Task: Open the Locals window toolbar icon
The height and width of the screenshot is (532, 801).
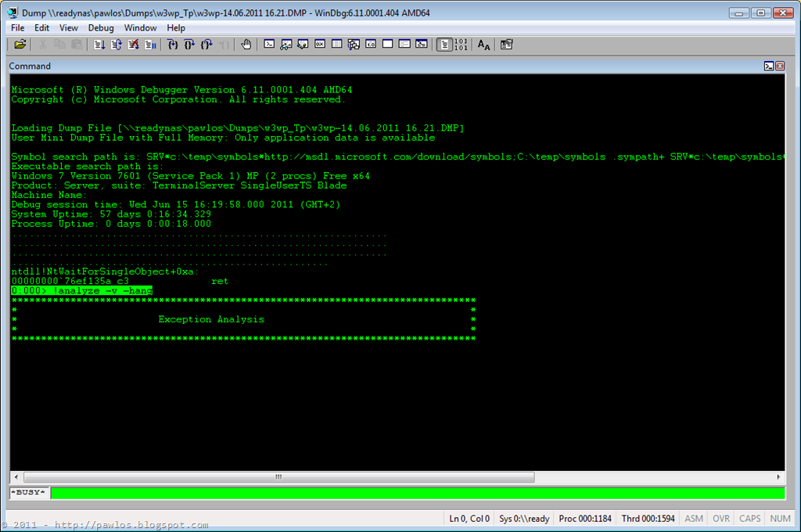Action: point(303,45)
